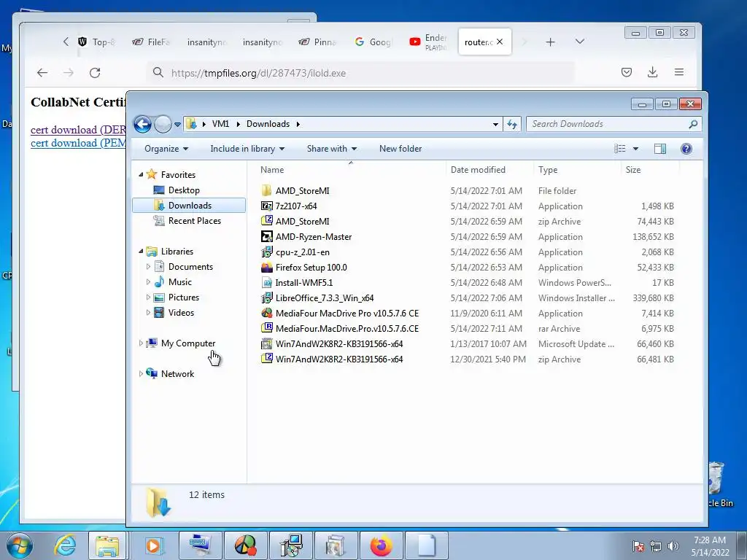This screenshot has height=560, width=747.
Task: Switch to the FileFa tab in Firefox
Action: 151,42
